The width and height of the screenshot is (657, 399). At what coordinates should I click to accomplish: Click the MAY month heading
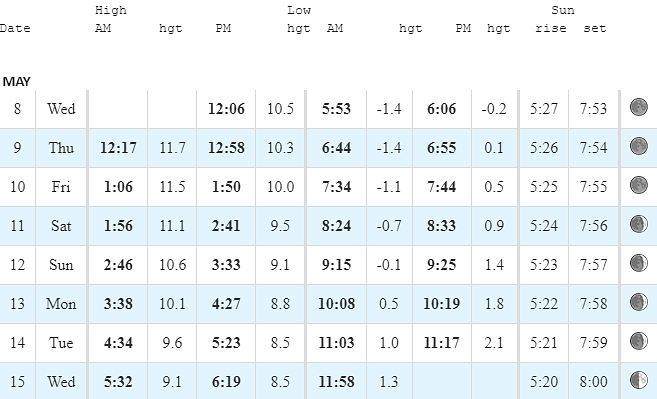click(16, 81)
